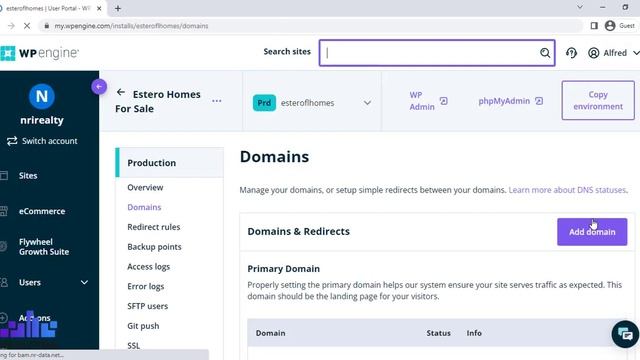Click the eCommerce sidebar icon

point(4,211)
